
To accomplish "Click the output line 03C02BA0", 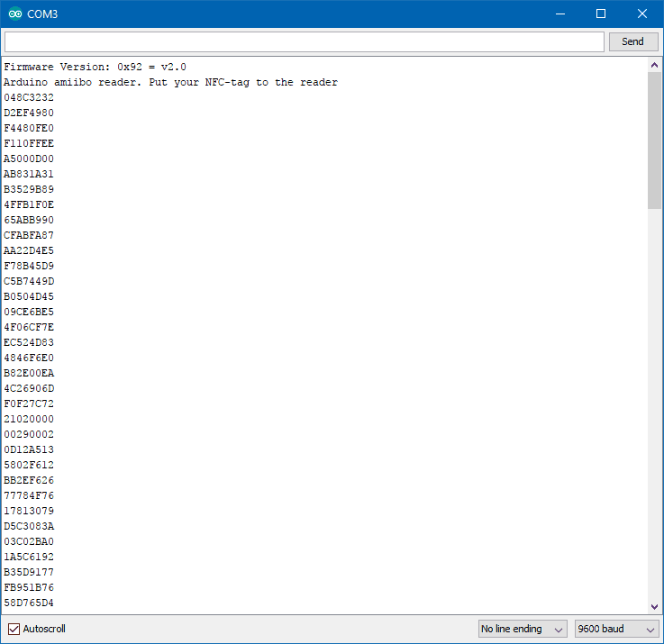I will click(29, 541).
